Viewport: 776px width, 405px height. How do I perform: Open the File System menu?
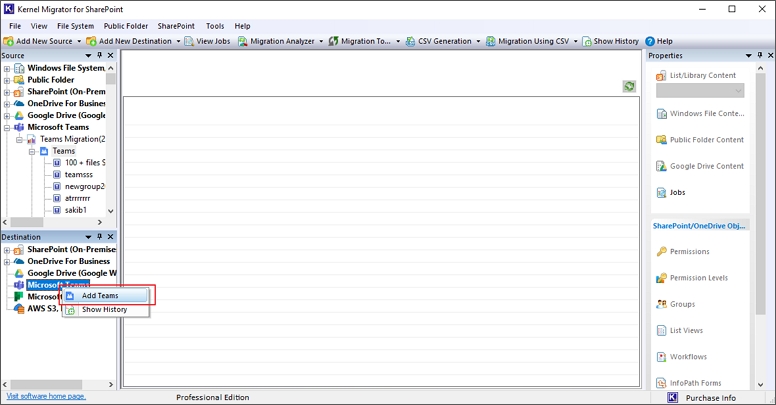(75, 26)
